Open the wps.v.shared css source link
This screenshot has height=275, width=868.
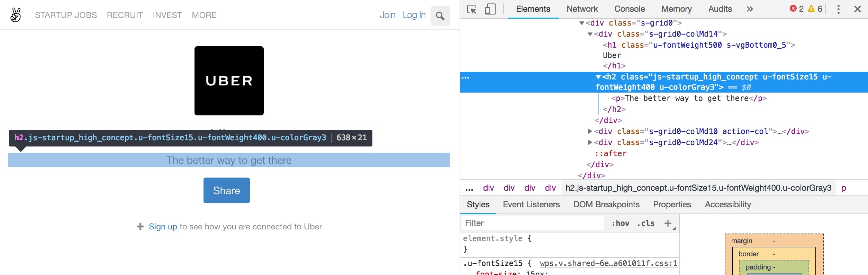point(608,263)
